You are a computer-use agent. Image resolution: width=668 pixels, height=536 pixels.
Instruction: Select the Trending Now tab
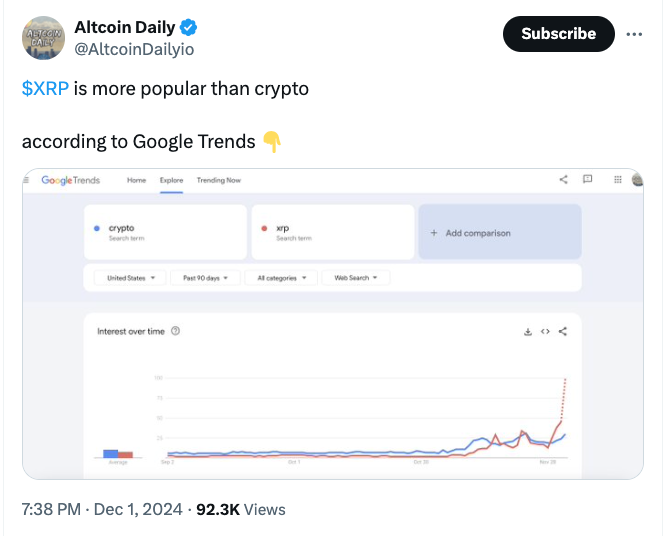(x=219, y=180)
